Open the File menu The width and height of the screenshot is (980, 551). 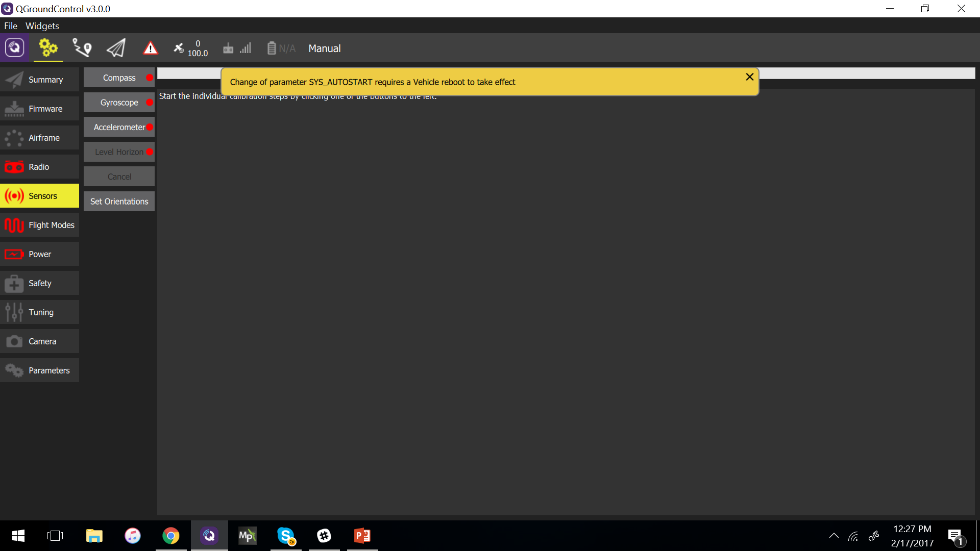[x=11, y=26]
